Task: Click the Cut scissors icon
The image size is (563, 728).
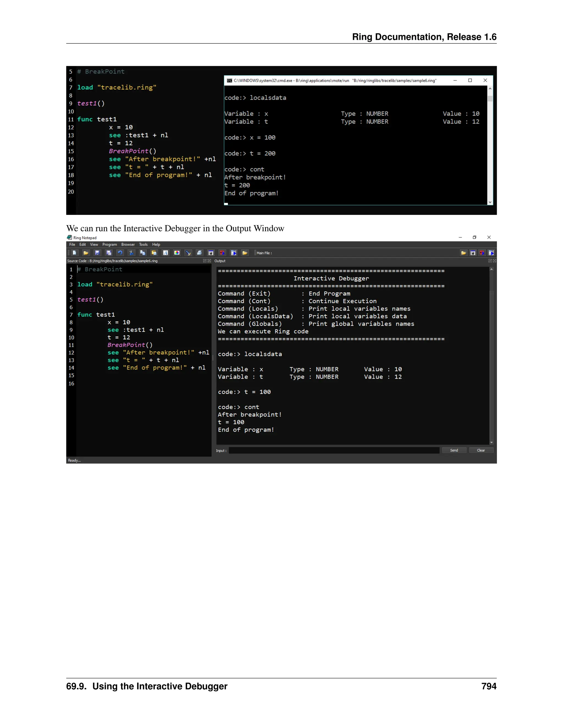Action: pyautogui.click(x=131, y=253)
